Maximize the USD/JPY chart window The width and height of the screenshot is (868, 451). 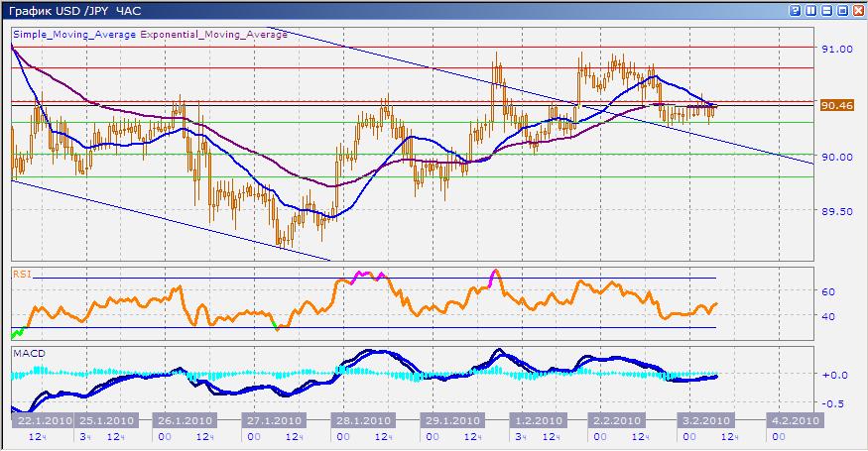pos(842,11)
